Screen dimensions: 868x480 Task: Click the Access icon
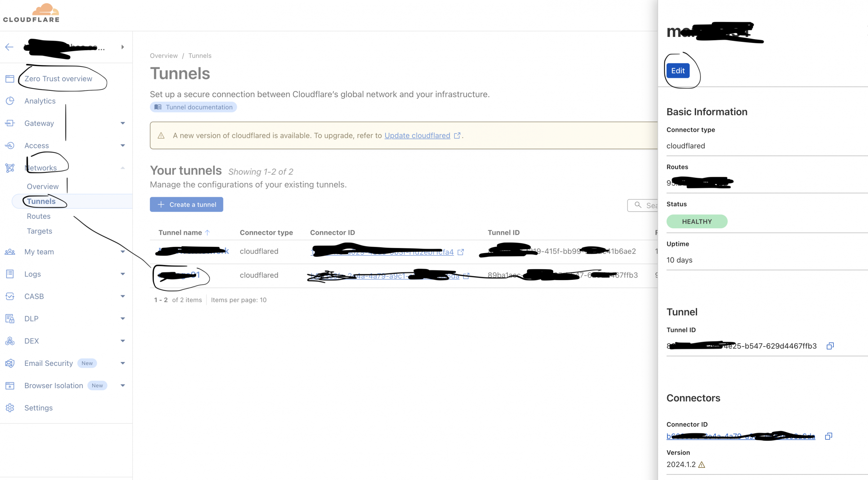[x=10, y=146]
